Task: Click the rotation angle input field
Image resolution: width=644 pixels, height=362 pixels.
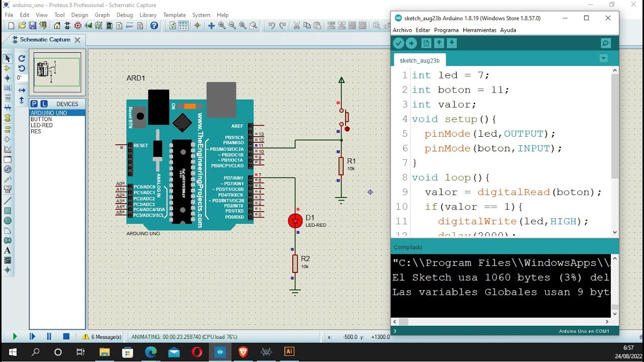Action: tap(22, 78)
